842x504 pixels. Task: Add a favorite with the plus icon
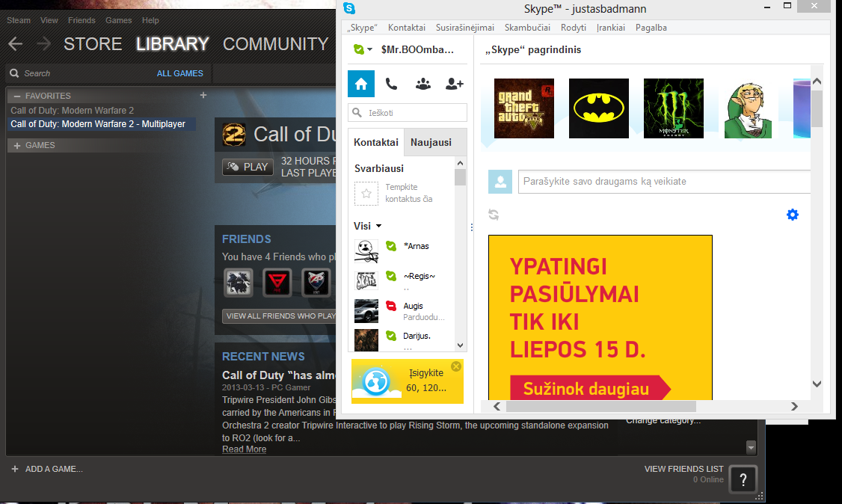pyautogui.click(x=203, y=95)
